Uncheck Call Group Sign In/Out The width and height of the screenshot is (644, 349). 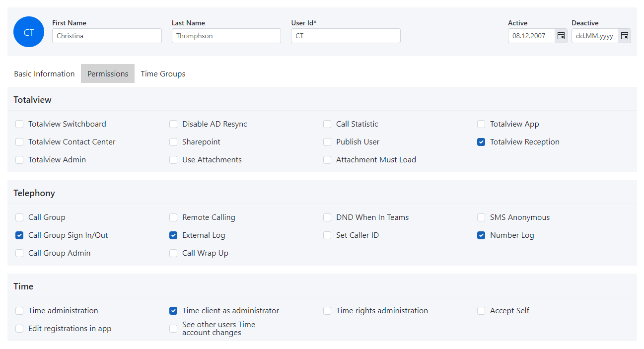[19, 235]
